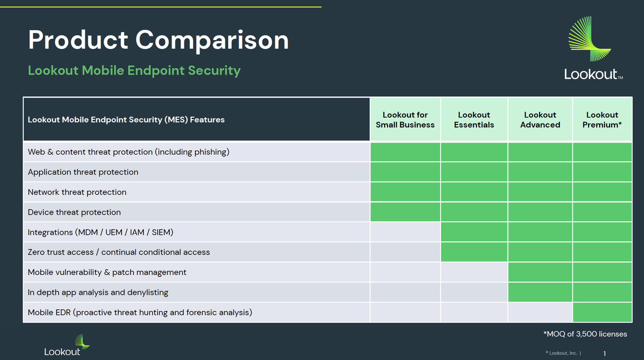The width and height of the screenshot is (644, 360).
Task: Click Advanced cell for Mobile vulnerability row
Action: click(540, 272)
